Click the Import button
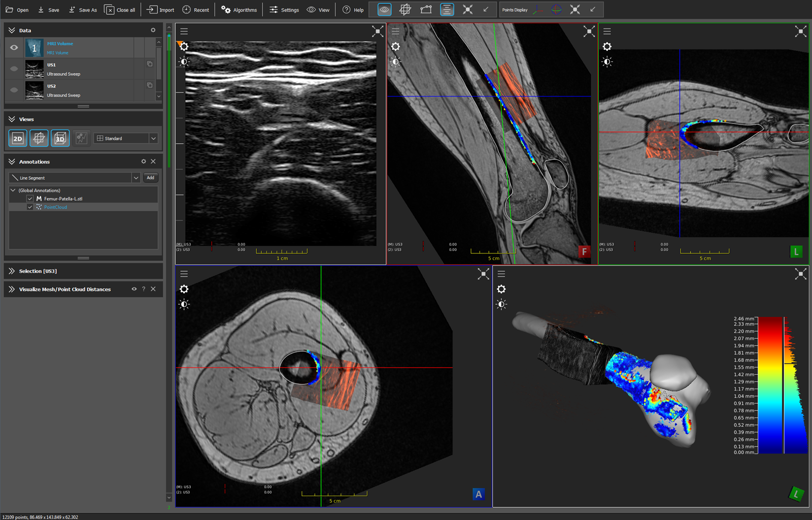 pyautogui.click(x=160, y=10)
